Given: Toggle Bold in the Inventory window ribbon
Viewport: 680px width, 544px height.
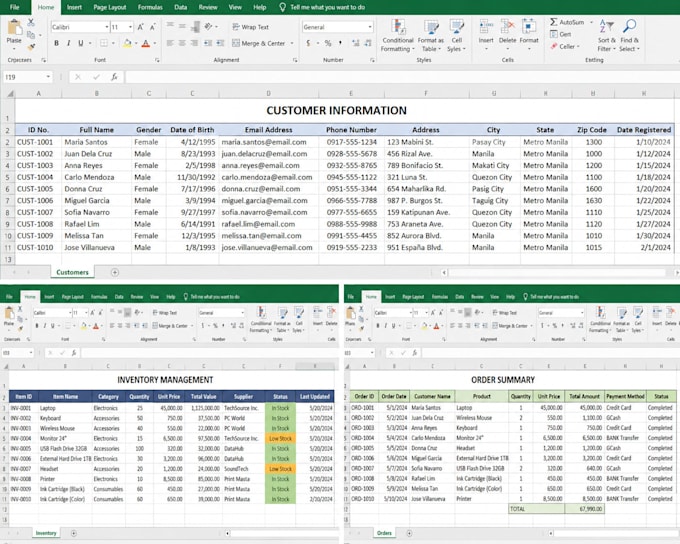Looking at the screenshot, I should [x=37, y=326].
